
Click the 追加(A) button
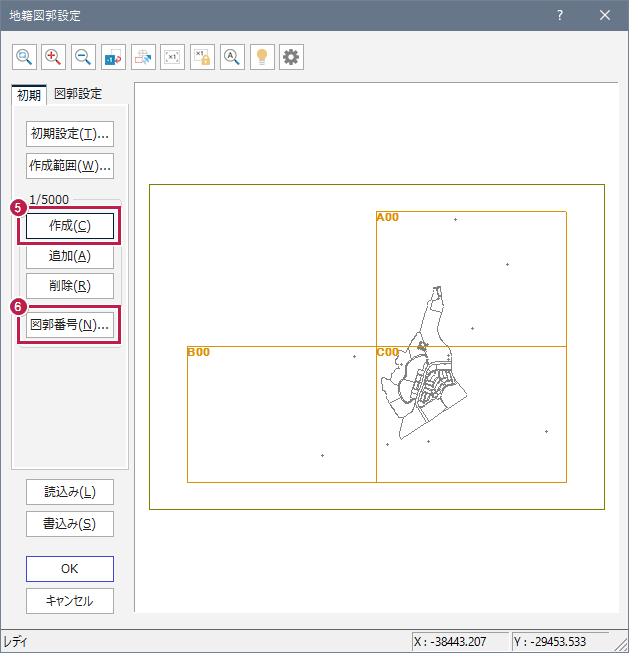[70, 256]
